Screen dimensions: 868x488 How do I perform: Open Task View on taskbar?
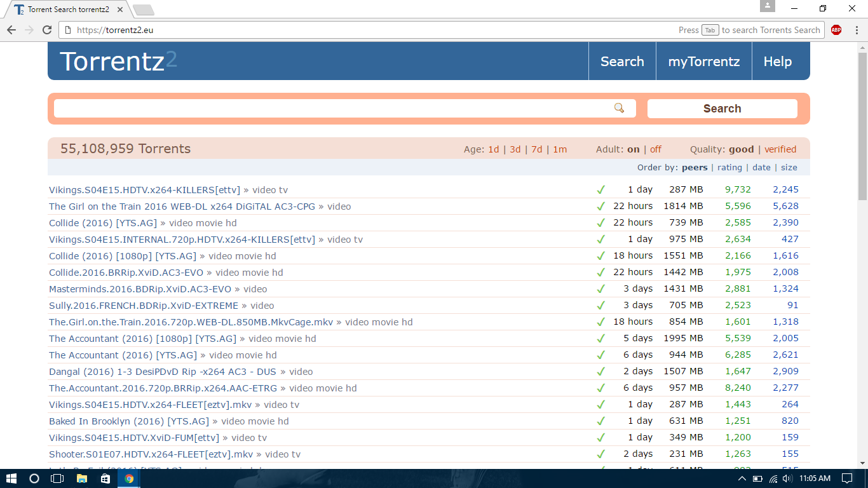coord(58,478)
